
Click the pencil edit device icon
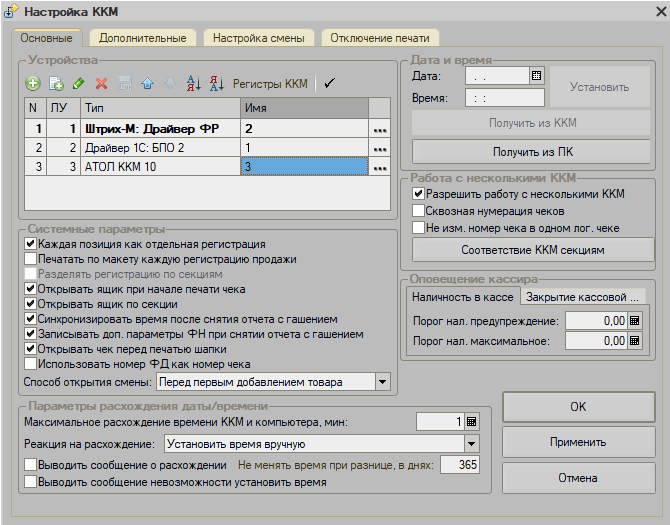point(78,84)
